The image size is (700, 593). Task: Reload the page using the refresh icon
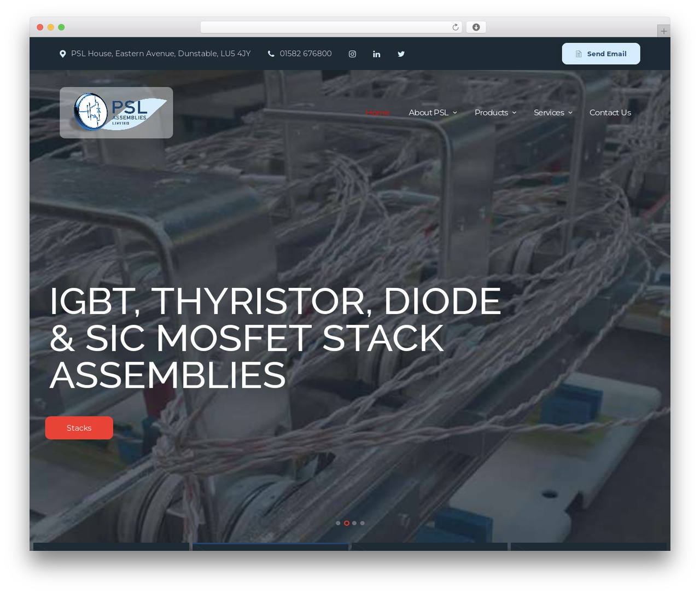point(456,27)
